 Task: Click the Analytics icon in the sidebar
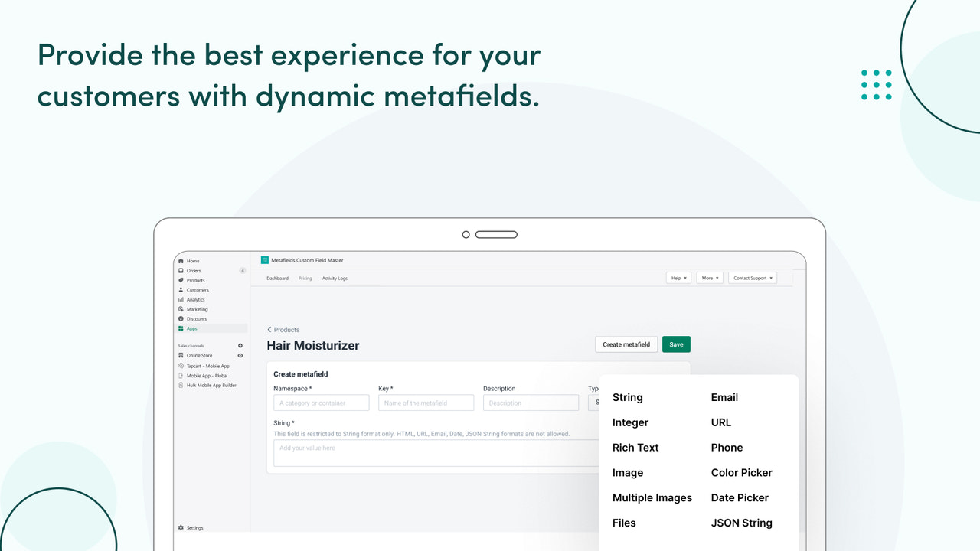[x=181, y=299]
